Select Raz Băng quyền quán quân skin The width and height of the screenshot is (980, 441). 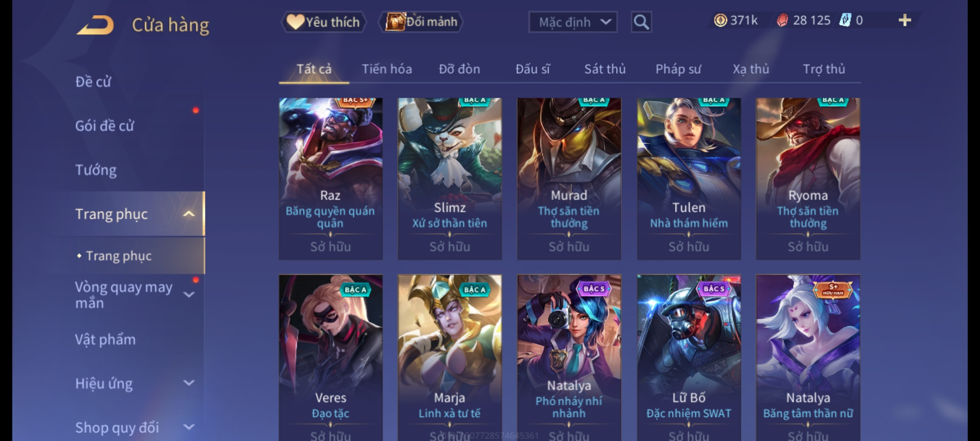330,179
